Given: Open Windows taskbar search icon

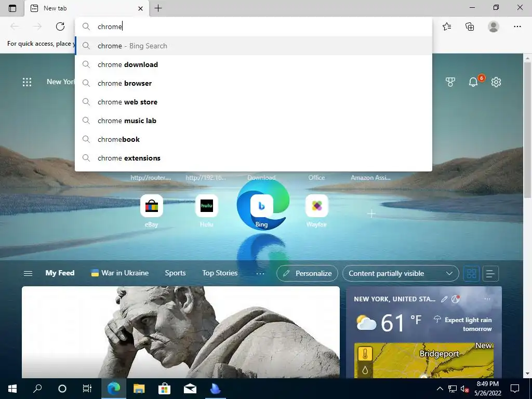Looking at the screenshot, I should click(x=37, y=389).
